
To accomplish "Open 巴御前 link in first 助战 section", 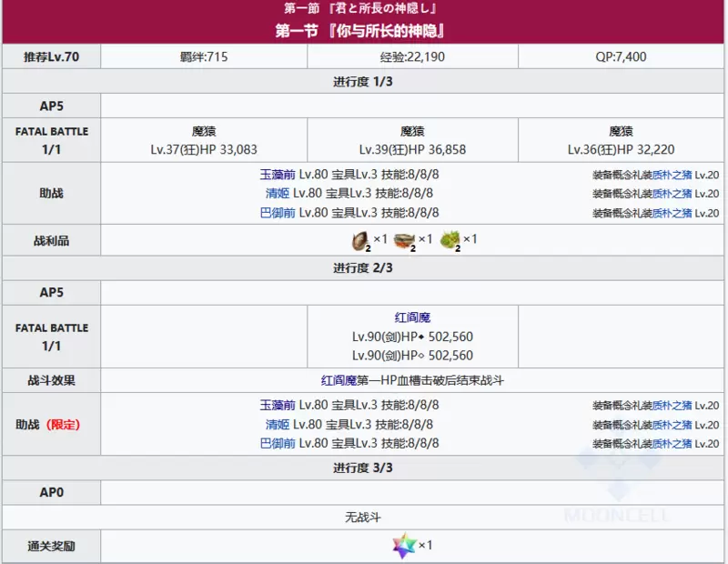I will tap(278, 212).
